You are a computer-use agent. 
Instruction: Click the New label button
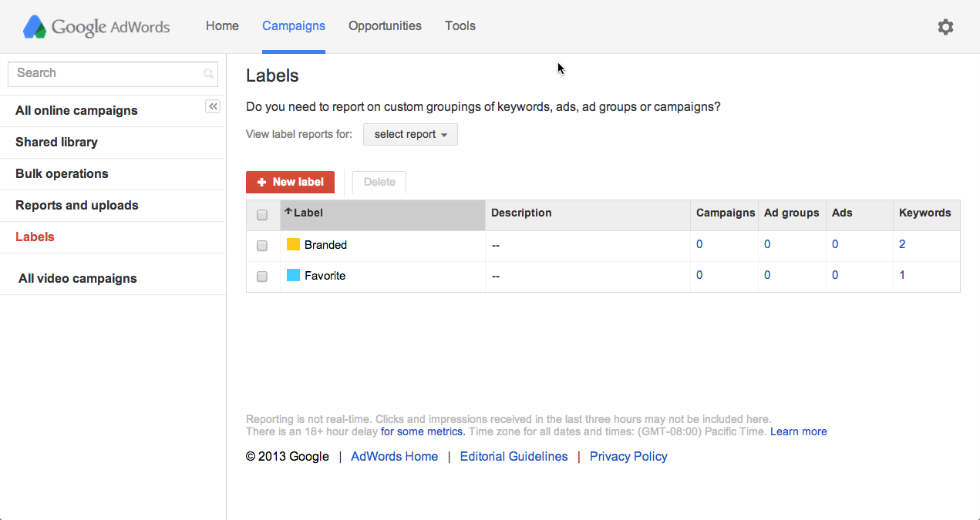point(290,182)
